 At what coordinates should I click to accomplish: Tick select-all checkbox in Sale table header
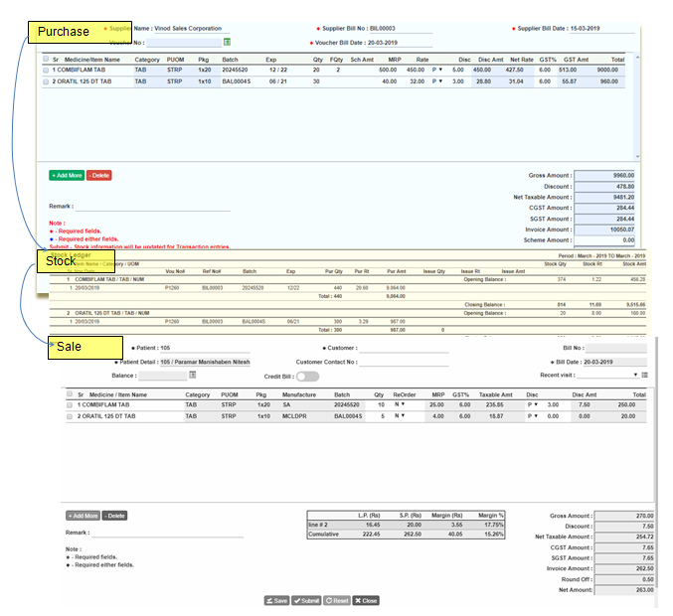[x=70, y=393]
